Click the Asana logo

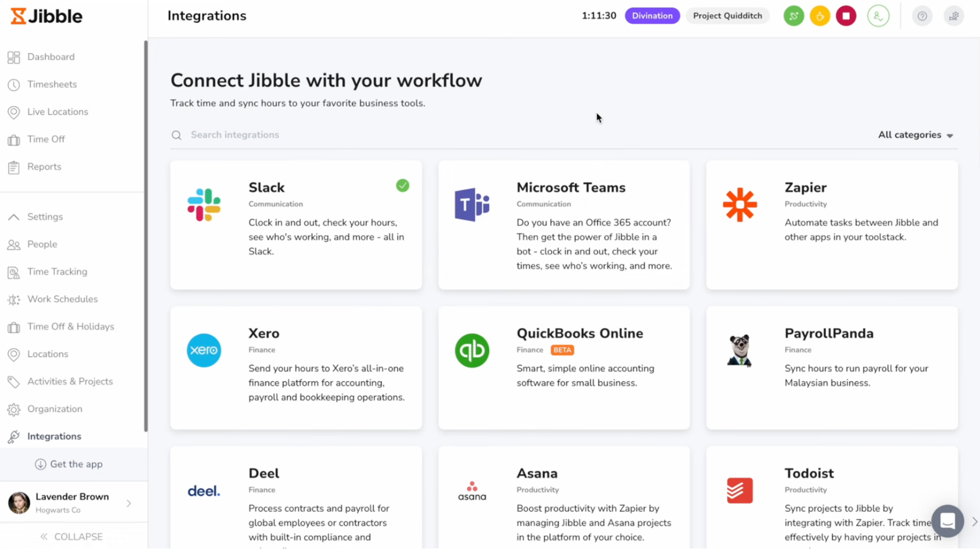[x=472, y=491]
